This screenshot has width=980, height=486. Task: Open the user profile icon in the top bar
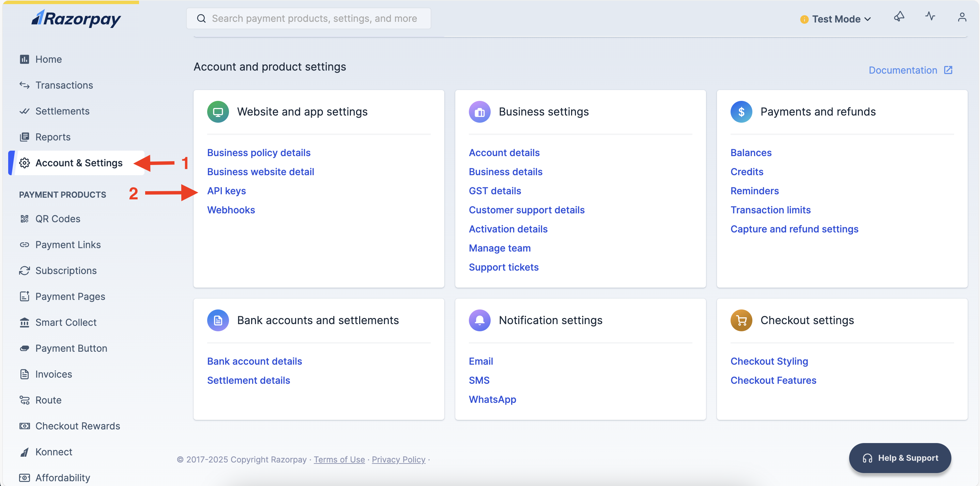[962, 17]
